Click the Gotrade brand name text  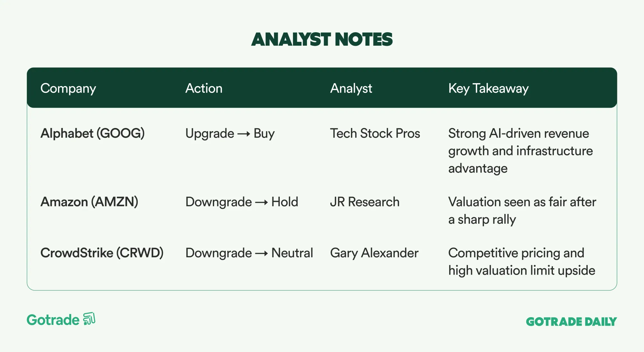click(53, 320)
